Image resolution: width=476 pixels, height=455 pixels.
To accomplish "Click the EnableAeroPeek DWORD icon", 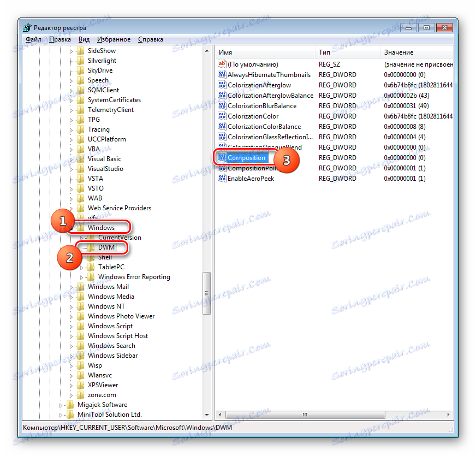I will (x=222, y=178).
